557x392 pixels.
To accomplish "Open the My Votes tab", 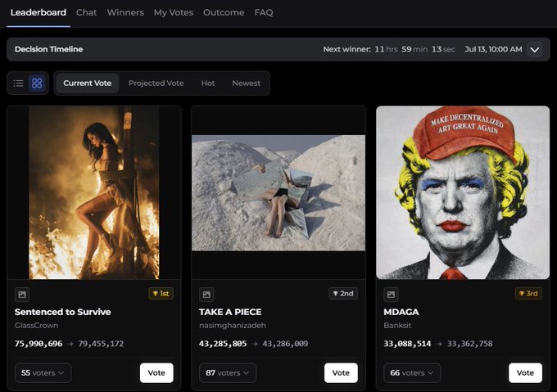I will point(174,13).
